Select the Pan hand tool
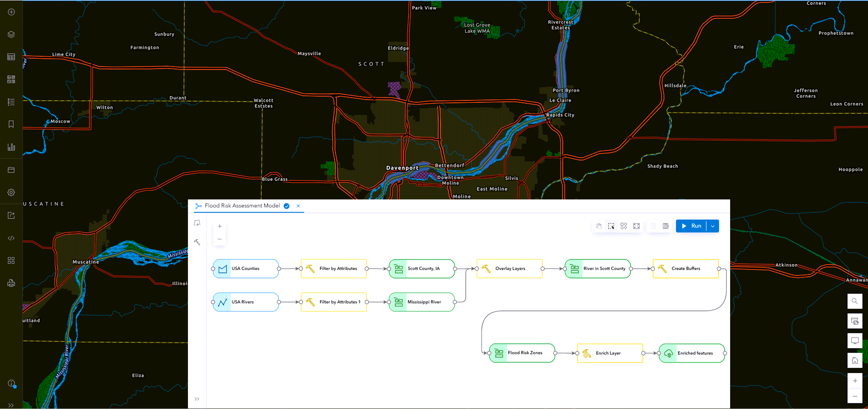 598,226
